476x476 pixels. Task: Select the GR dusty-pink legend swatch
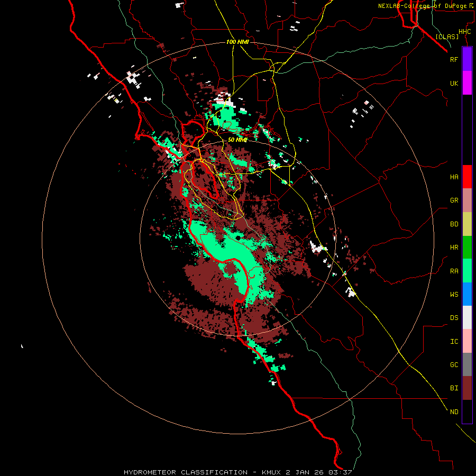467,200
